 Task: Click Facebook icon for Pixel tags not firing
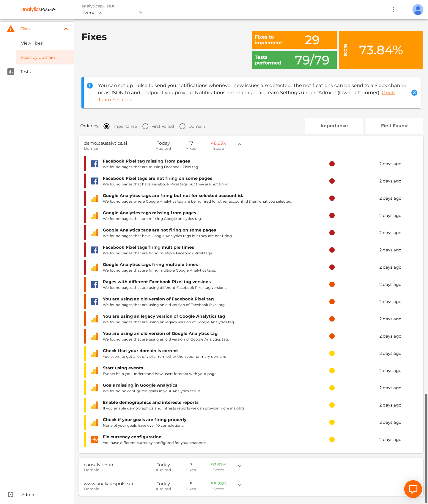pyautogui.click(x=95, y=181)
